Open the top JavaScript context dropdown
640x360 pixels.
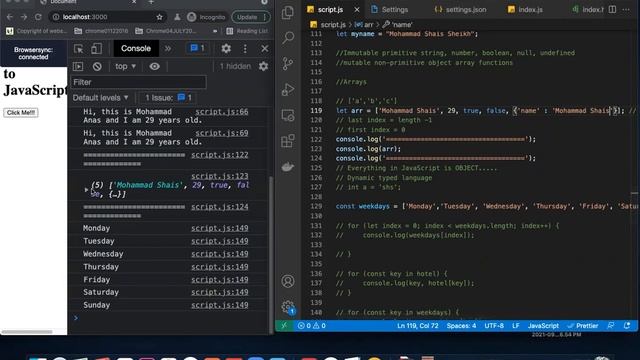[x=125, y=66]
